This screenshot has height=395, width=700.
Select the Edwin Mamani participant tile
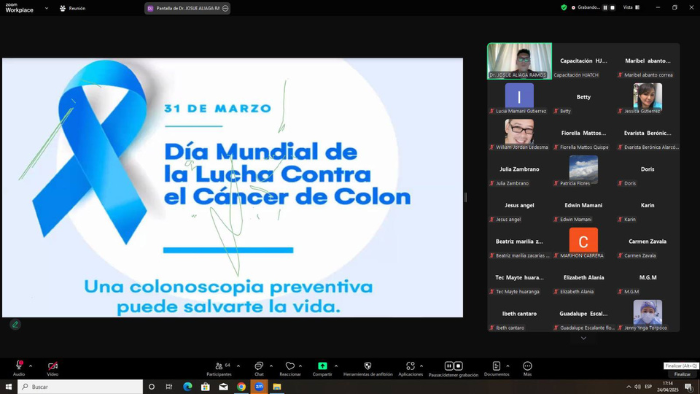click(x=583, y=206)
